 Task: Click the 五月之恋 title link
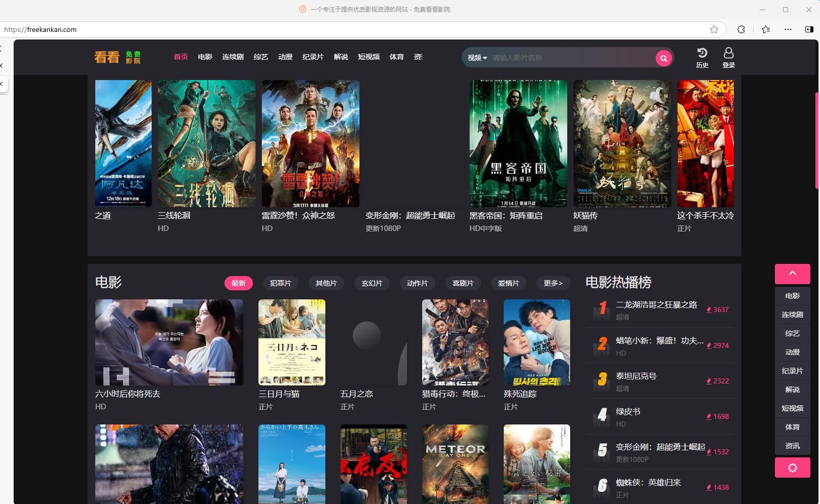click(357, 394)
